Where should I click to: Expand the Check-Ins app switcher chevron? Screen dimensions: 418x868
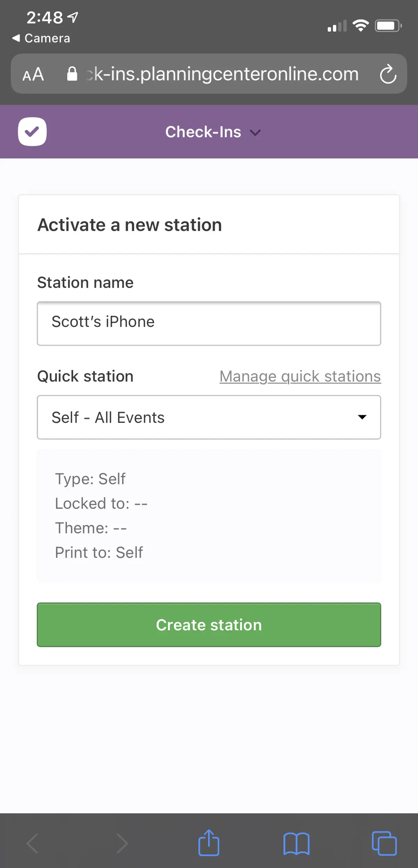click(255, 132)
